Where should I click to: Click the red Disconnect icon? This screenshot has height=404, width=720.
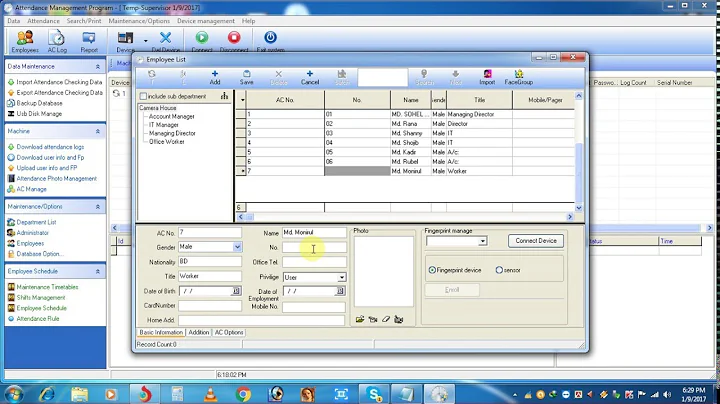234,38
